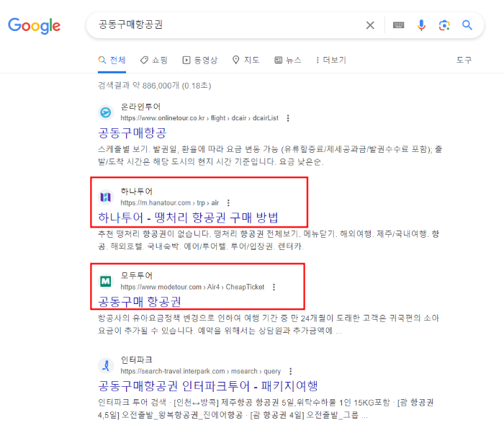This screenshot has width=504, height=433.
Task: Click the search-travel.interpark.com URL text
Action: 201,371
